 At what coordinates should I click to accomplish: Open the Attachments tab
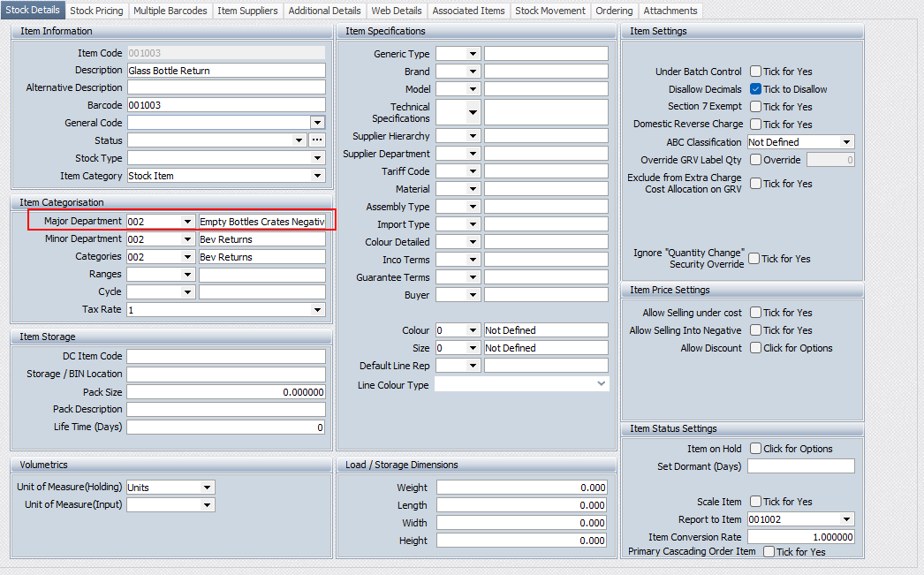pyautogui.click(x=670, y=11)
